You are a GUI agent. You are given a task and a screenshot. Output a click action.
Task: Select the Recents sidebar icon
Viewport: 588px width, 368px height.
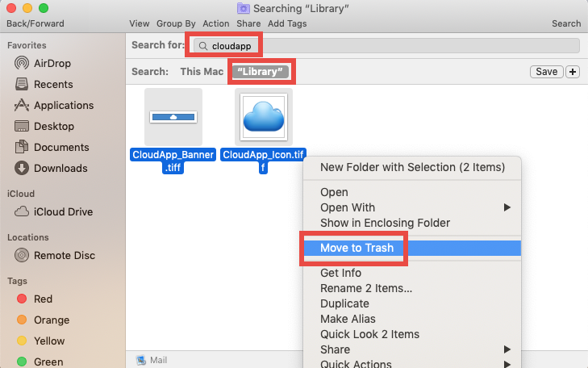[22, 84]
